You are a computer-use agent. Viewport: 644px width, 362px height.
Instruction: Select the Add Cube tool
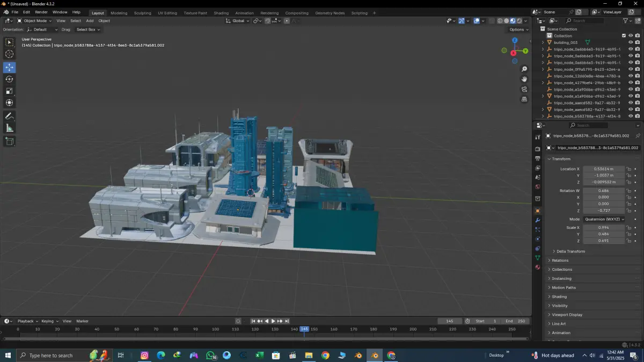coord(10,142)
